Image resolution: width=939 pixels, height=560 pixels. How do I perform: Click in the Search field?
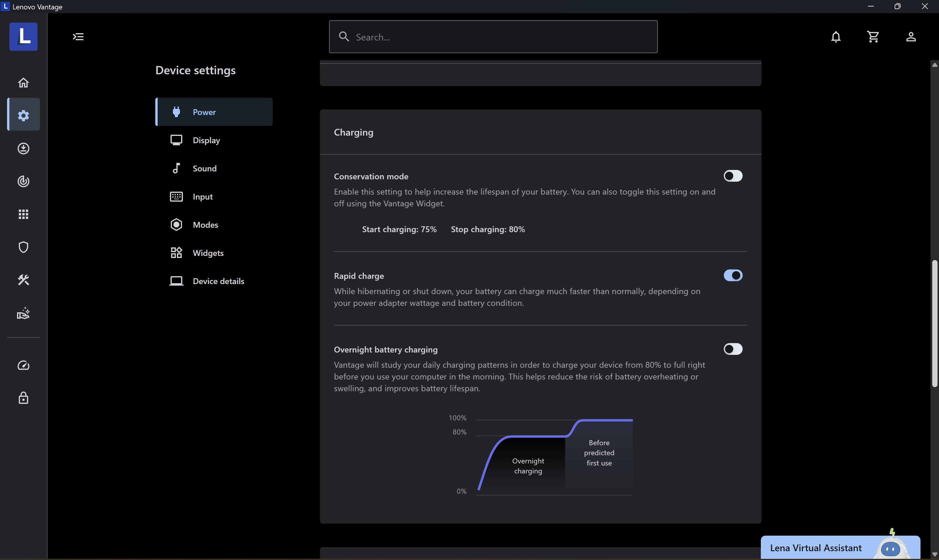pyautogui.click(x=493, y=37)
